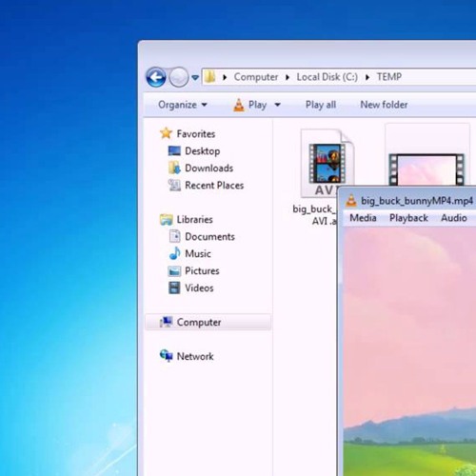This screenshot has height=476, width=476.
Task: Click the Recent Places icon
Action: point(174,185)
